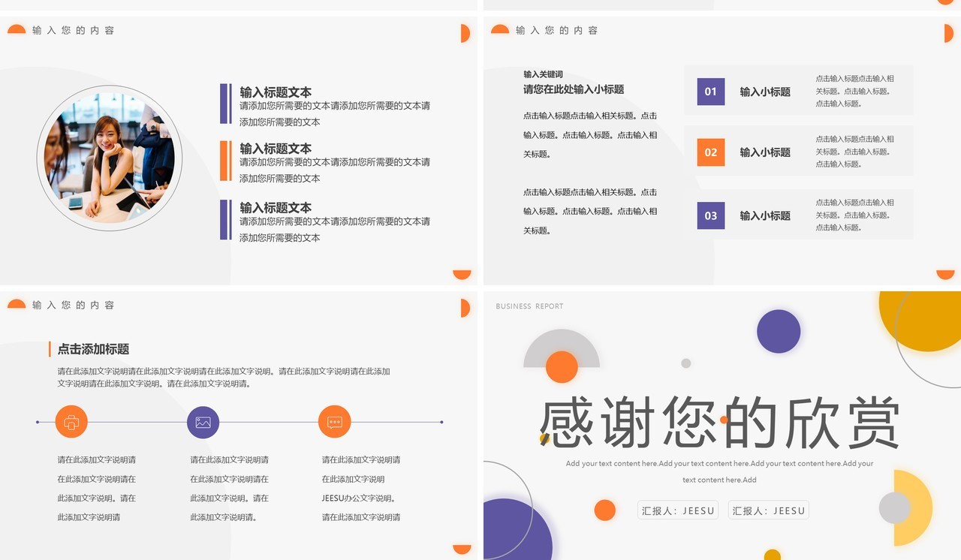Image resolution: width=961 pixels, height=560 pixels.
Task: Click the description text to the right of 03 输入小标题
Action: pyautogui.click(x=854, y=215)
